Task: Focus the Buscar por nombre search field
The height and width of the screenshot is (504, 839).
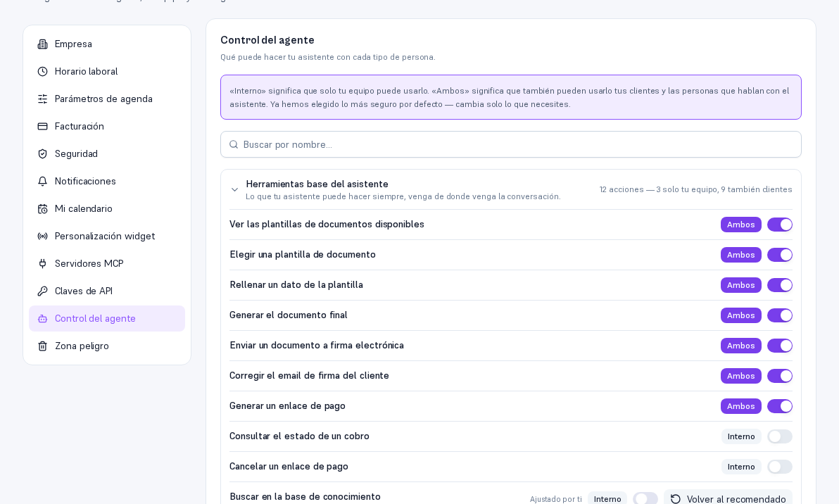Action: (x=510, y=144)
